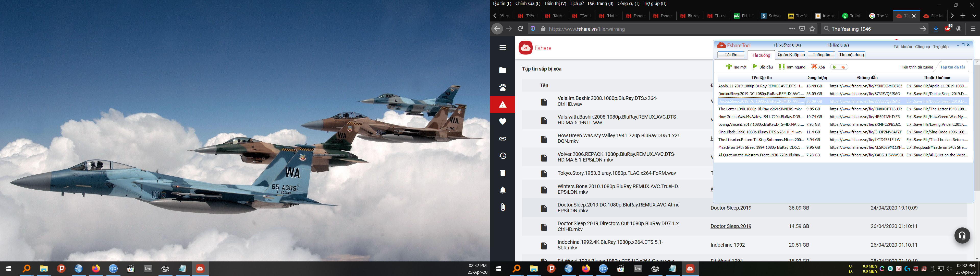Open the Công cụ (T) Firefox menu
This screenshot has width=980, height=276.
point(628,3)
